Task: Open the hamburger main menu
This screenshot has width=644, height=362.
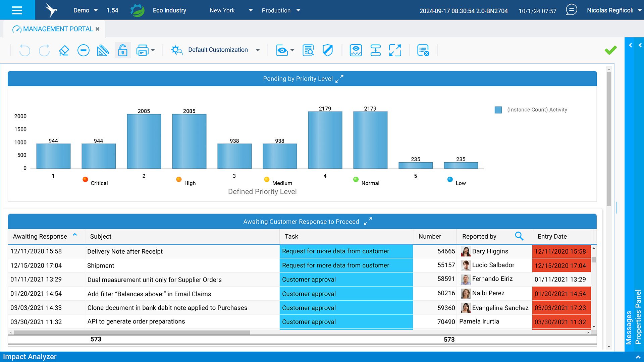Action: click(17, 10)
